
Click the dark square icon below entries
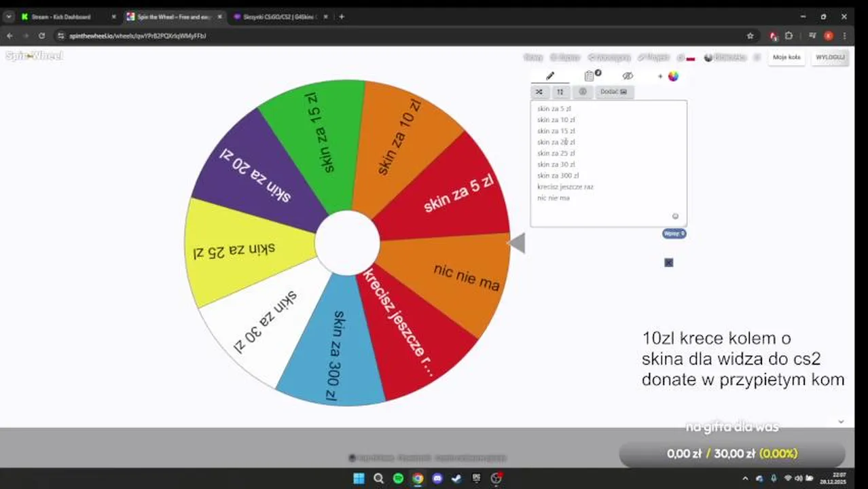[668, 262]
